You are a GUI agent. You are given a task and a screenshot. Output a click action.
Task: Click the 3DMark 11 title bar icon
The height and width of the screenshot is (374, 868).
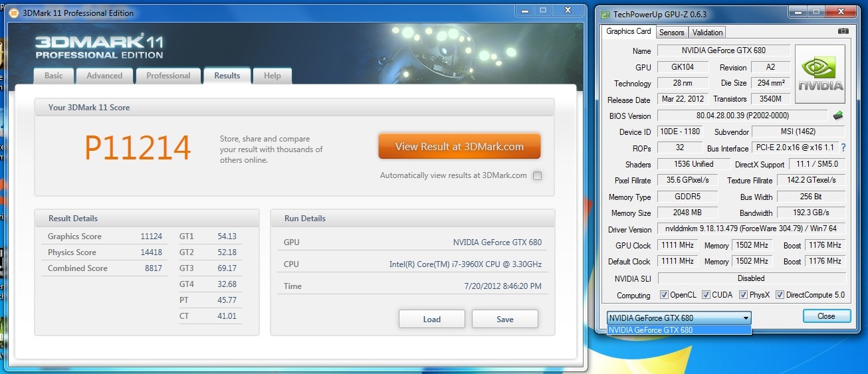coord(13,13)
